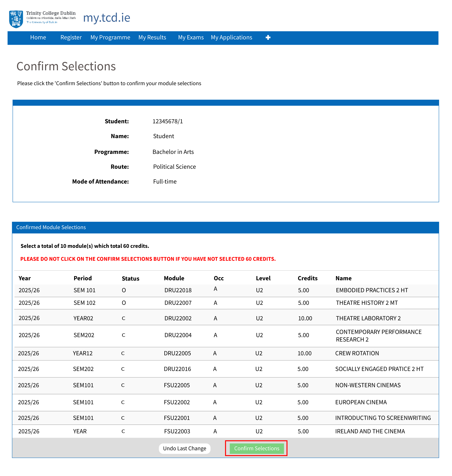
Task: Click the EUROPEAN CINEMA module name
Action: [x=361, y=402]
